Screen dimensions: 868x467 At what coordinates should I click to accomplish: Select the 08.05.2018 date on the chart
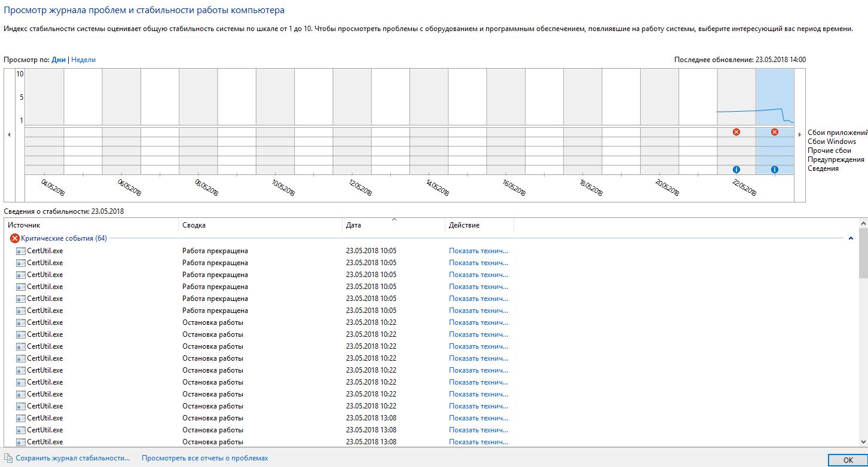(x=207, y=187)
